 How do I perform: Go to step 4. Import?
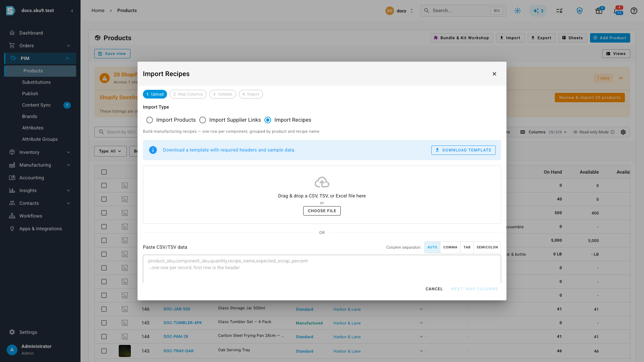click(251, 94)
